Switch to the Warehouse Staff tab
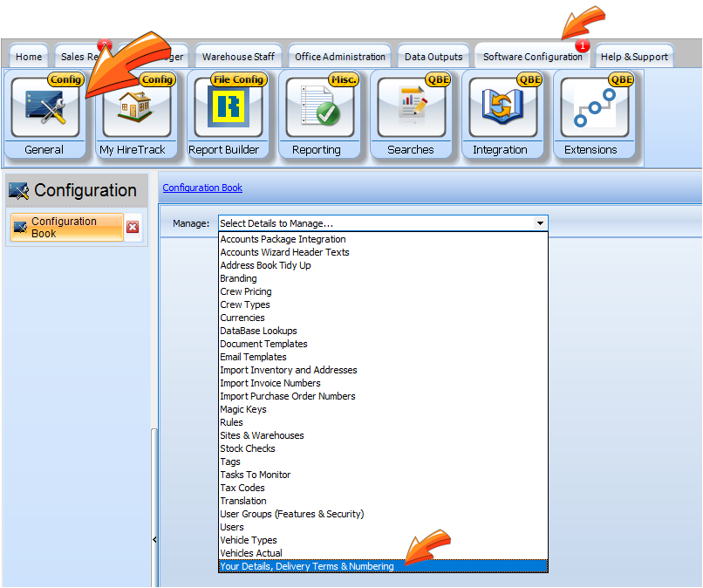Viewport: 703px width, 588px height. pos(238,57)
